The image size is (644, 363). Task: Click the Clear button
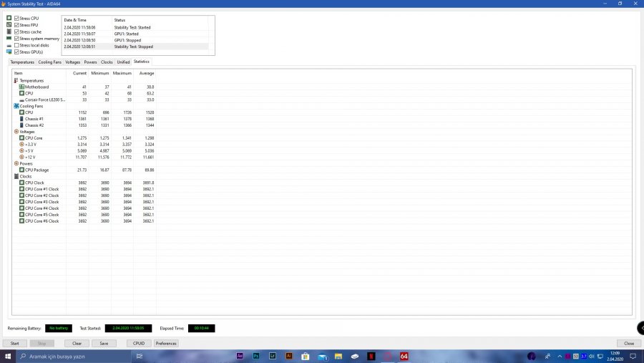[77, 343]
